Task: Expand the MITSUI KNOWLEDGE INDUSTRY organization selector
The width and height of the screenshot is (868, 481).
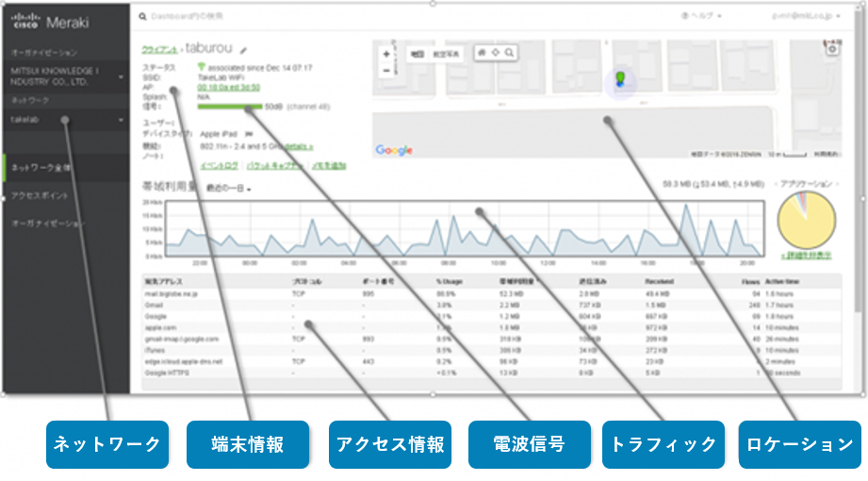Action: click(66, 76)
